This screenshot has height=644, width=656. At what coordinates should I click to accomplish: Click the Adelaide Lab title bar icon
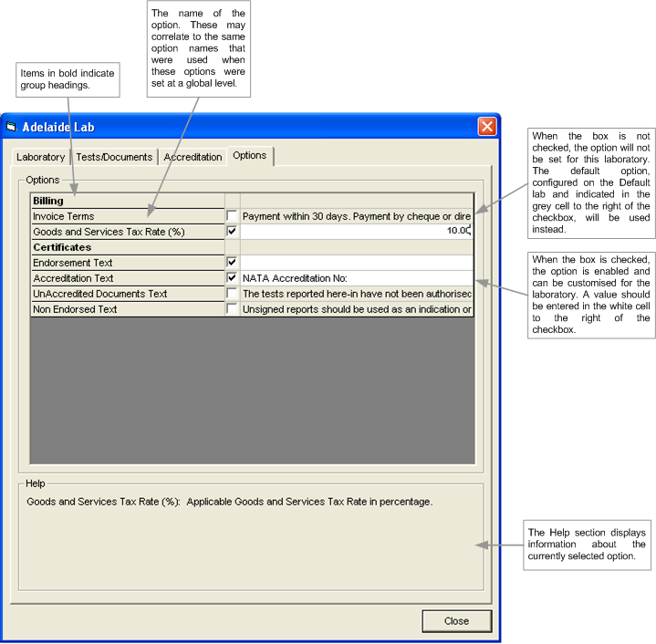click(12, 127)
